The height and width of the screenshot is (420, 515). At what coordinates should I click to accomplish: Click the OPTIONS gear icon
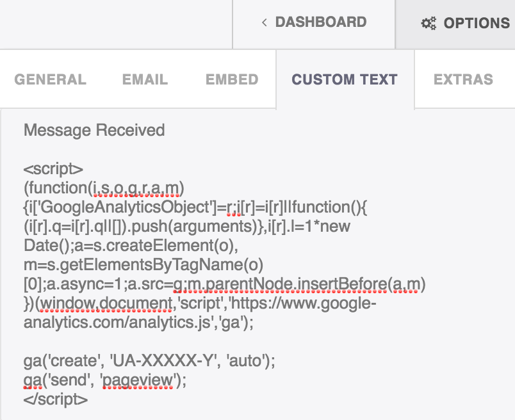[429, 23]
